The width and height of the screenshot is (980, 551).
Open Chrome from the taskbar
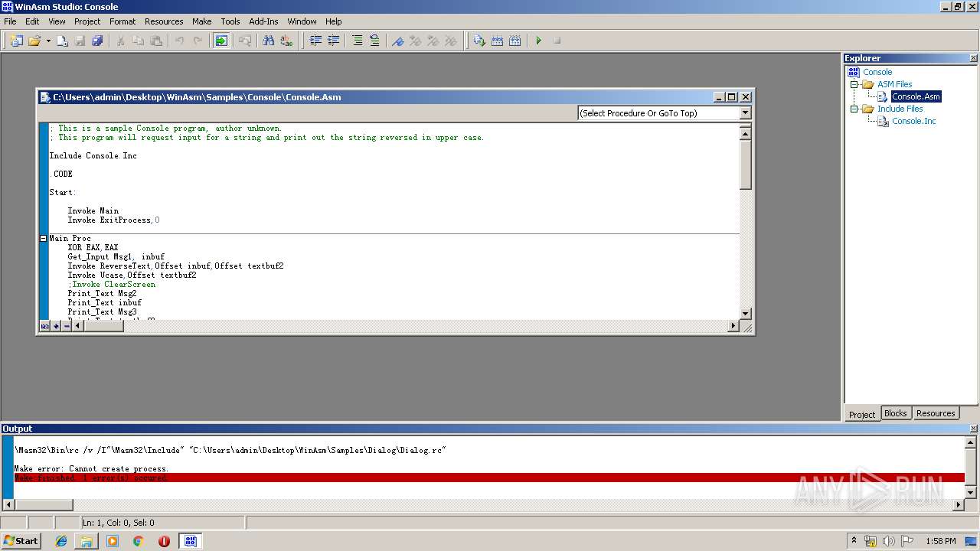pyautogui.click(x=138, y=541)
